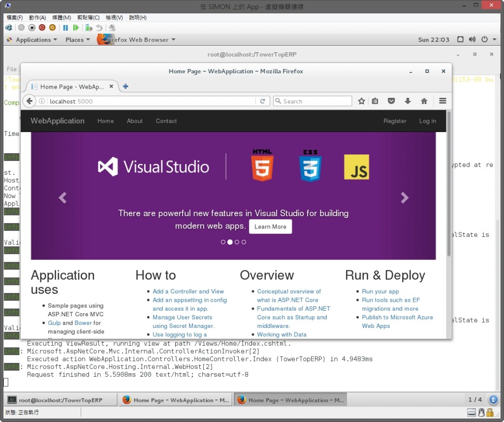504x422 pixels.
Task: Click the Pocket save icon
Action: [x=391, y=101]
